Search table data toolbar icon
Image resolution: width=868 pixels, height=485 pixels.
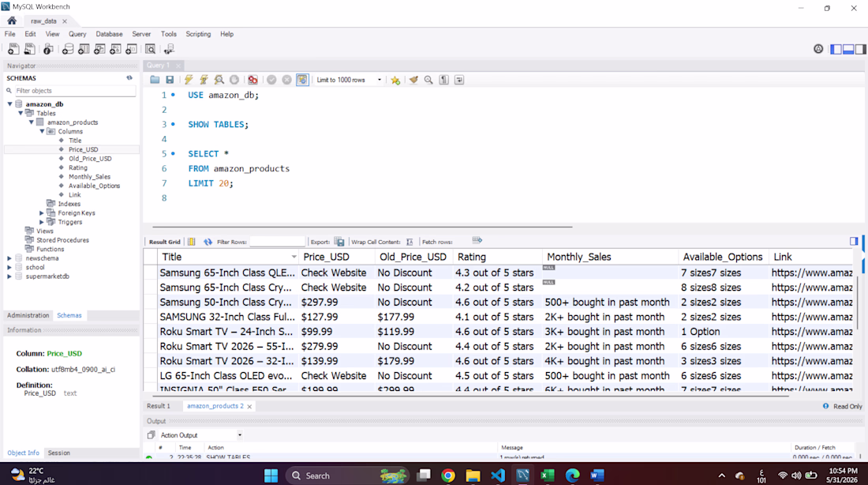tap(150, 49)
